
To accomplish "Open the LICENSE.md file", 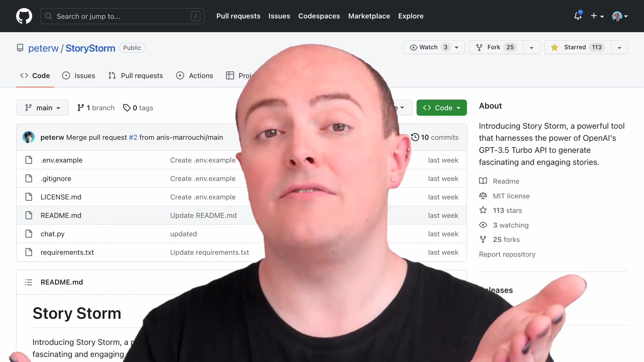I will (x=61, y=197).
